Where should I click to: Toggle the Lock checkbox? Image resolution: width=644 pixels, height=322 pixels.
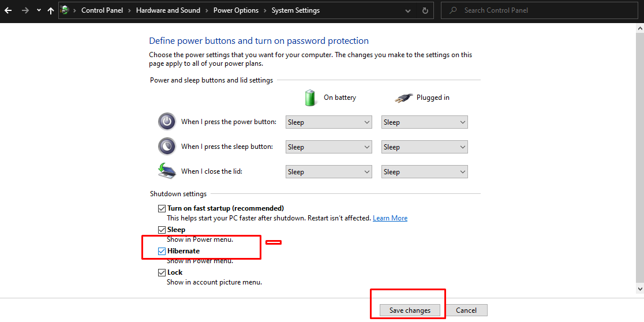click(162, 272)
